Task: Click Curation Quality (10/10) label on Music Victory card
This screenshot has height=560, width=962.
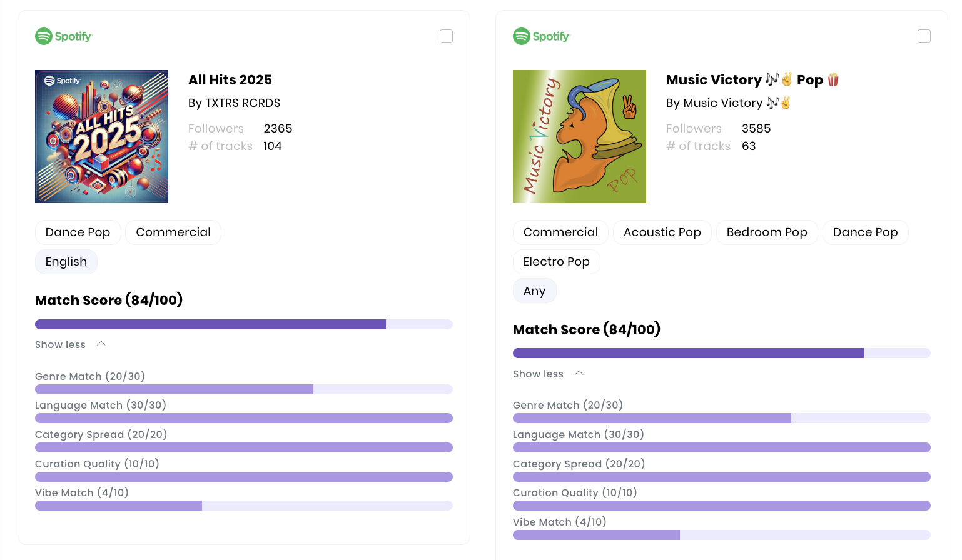Action: click(575, 493)
